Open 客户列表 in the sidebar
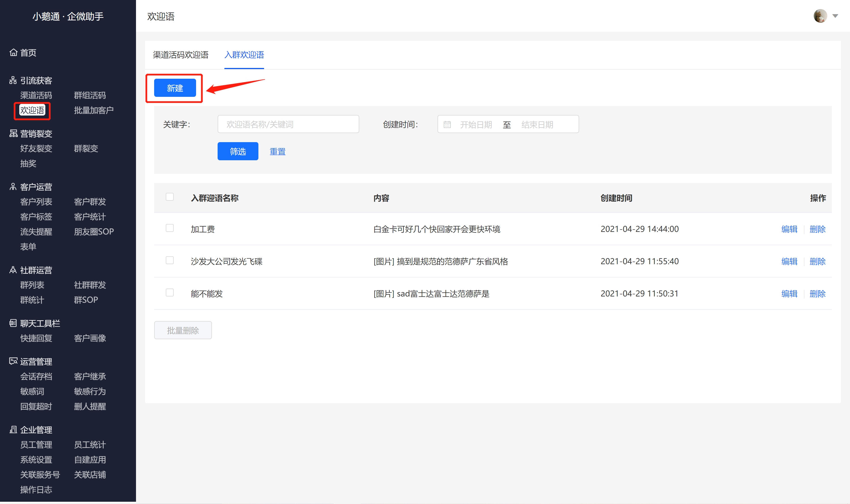 (36, 202)
